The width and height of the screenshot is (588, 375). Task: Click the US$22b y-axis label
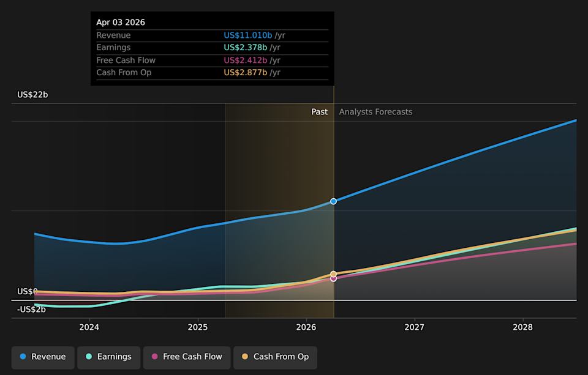click(x=32, y=95)
